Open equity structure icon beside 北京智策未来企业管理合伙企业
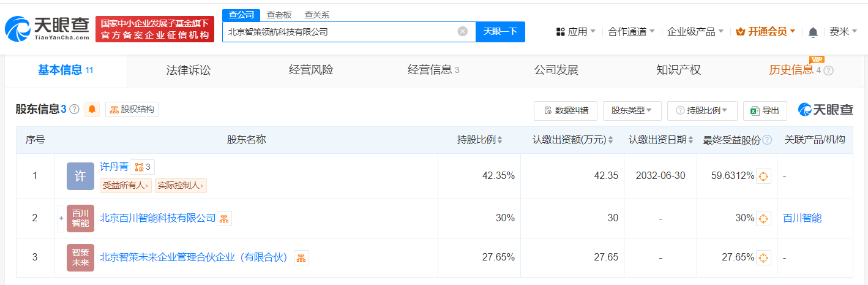868x285 pixels. click(301, 258)
